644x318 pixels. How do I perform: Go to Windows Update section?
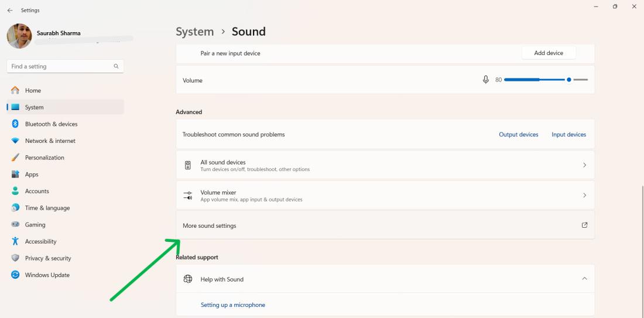click(x=47, y=275)
